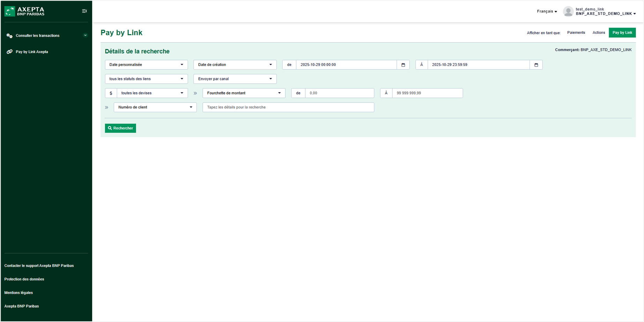This screenshot has width=644, height=322.
Task: Click the dollar currency icon
Action: pyautogui.click(x=111, y=93)
